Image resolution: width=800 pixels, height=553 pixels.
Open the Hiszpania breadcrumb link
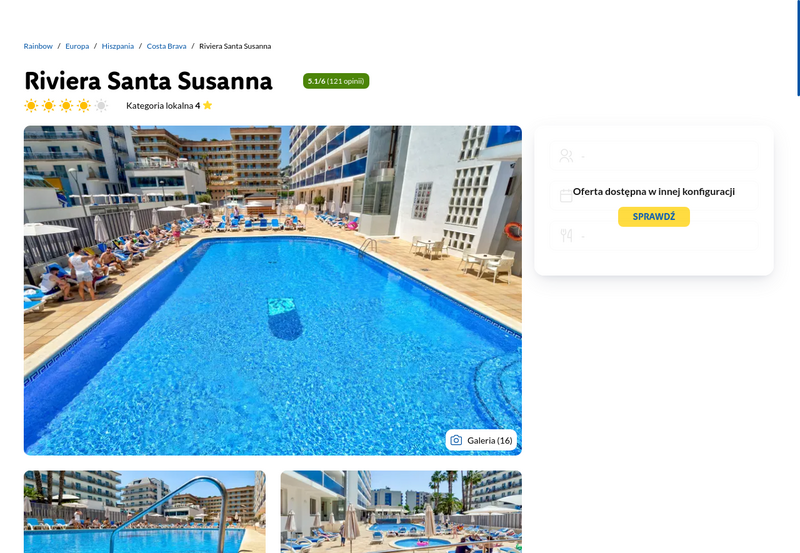tap(117, 46)
